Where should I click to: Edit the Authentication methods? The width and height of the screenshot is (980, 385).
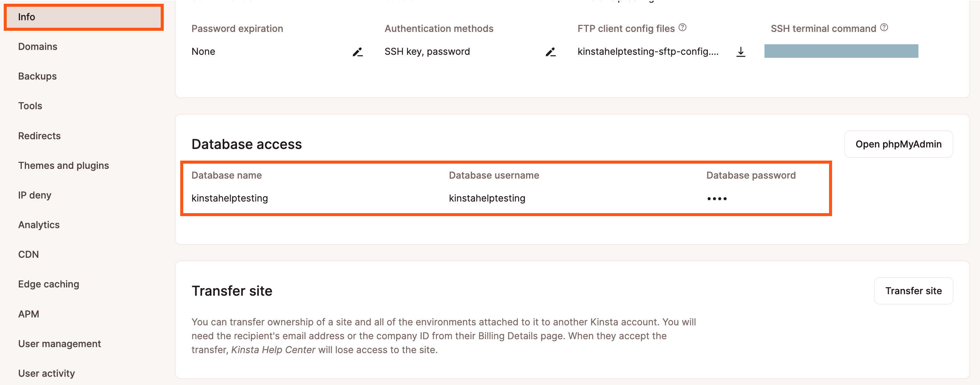550,52
